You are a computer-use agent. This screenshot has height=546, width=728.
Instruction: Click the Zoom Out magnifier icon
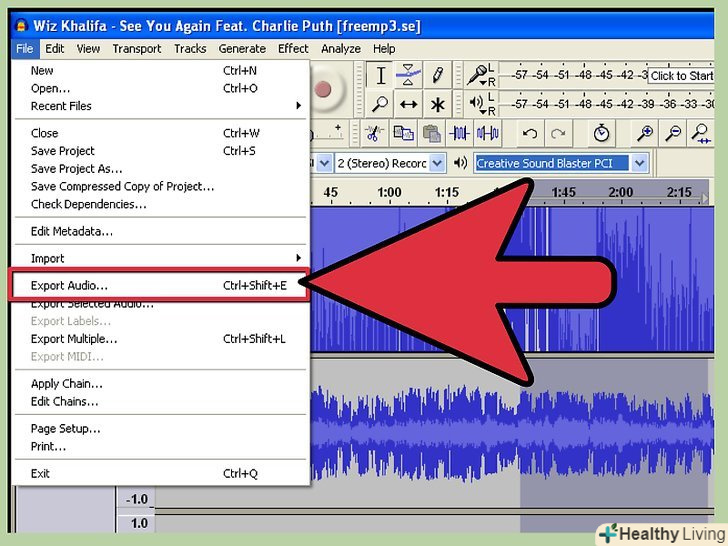point(673,133)
